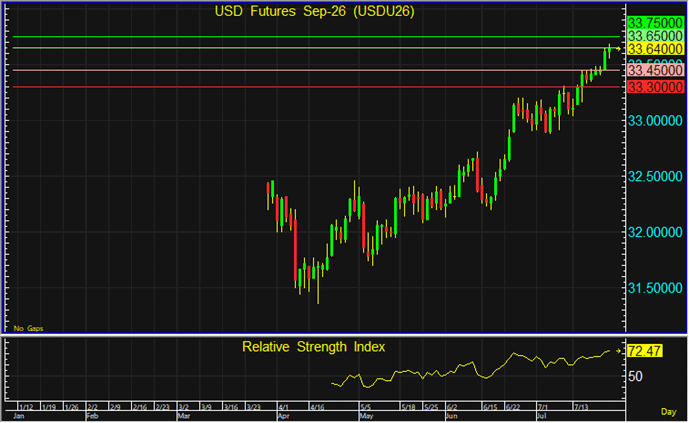The image size is (689, 423).
Task: Click the 3/23 date label
Action: [x=254, y=407]
